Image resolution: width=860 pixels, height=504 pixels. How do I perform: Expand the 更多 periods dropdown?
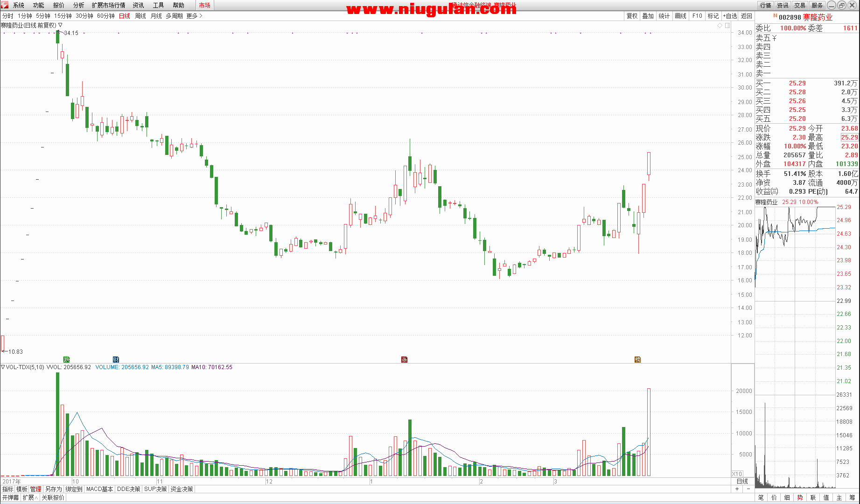(x=194, y=16)
